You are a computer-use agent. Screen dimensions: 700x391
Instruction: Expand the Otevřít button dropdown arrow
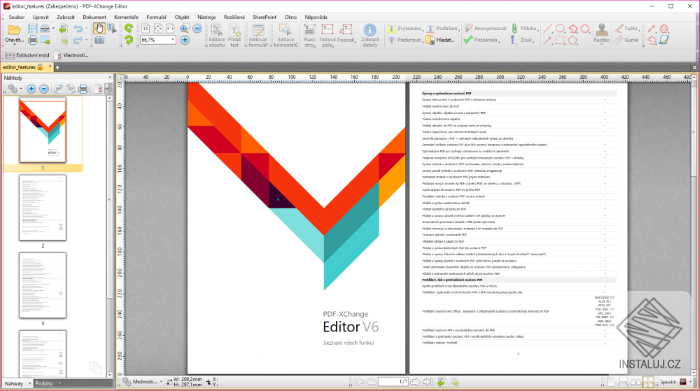[14, 45]
